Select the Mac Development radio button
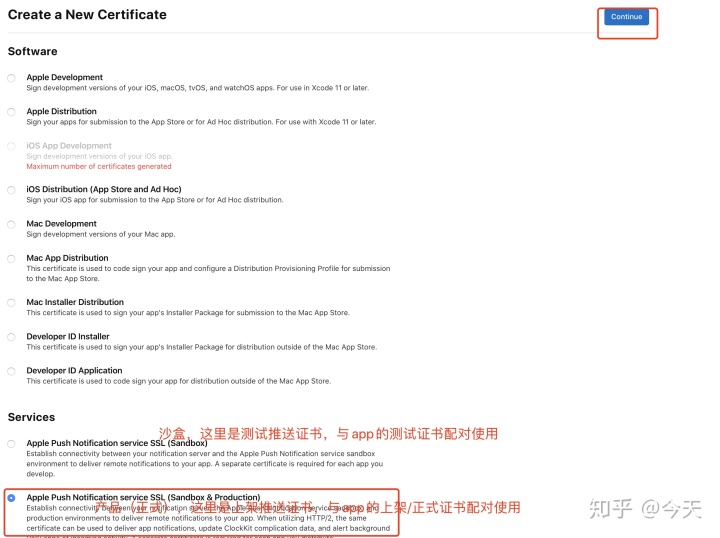This screenshot has width=720, height=538. [x=11, y=224]
